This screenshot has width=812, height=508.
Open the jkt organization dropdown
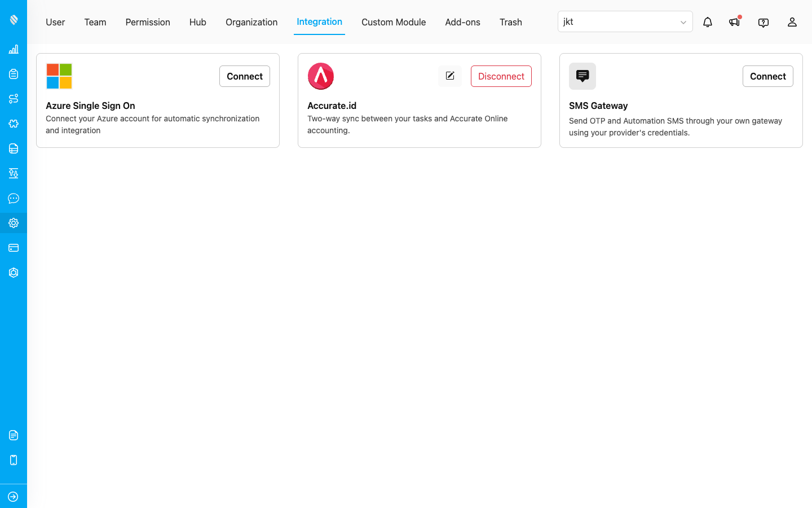tap(625, 21)
